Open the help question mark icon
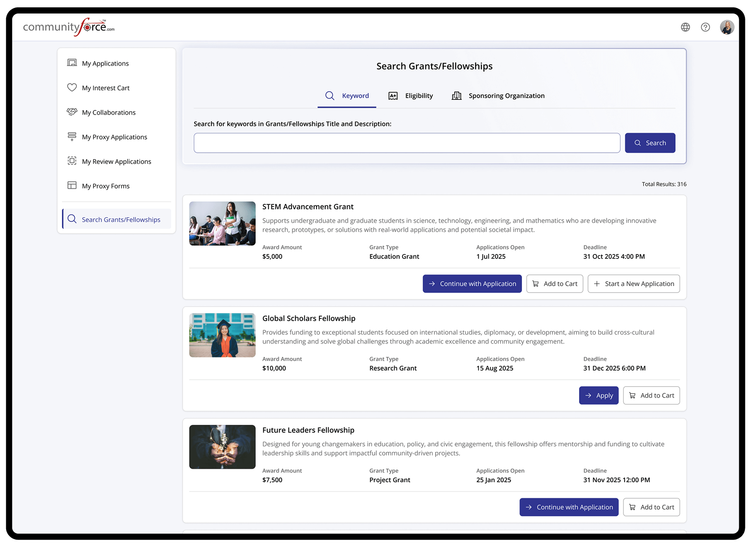The width and height of the screenshot is (756, 545). pos(705,27)
